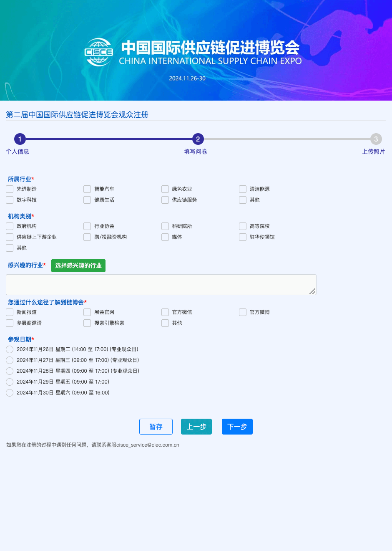Image resolution: width=392 pixels, height=551 pixels.
Task: Go back with 上一步 button
Action: coord(196,427)
